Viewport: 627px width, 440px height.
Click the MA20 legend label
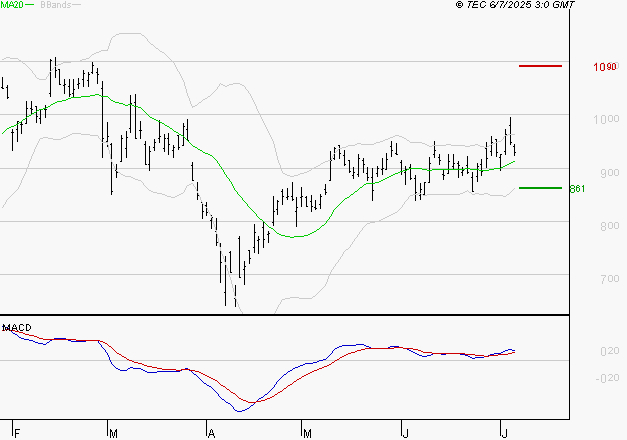click(12, 5)
